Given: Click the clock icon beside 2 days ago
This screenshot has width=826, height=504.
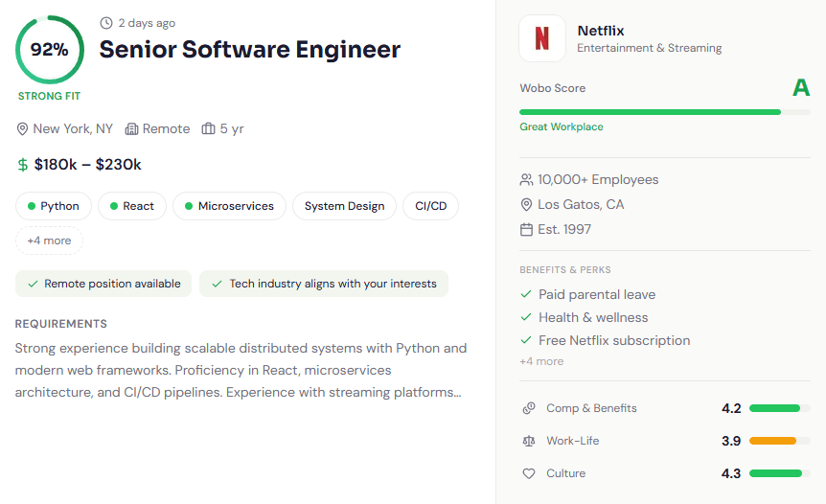Looking at the screenshot, I should (106, 23).
